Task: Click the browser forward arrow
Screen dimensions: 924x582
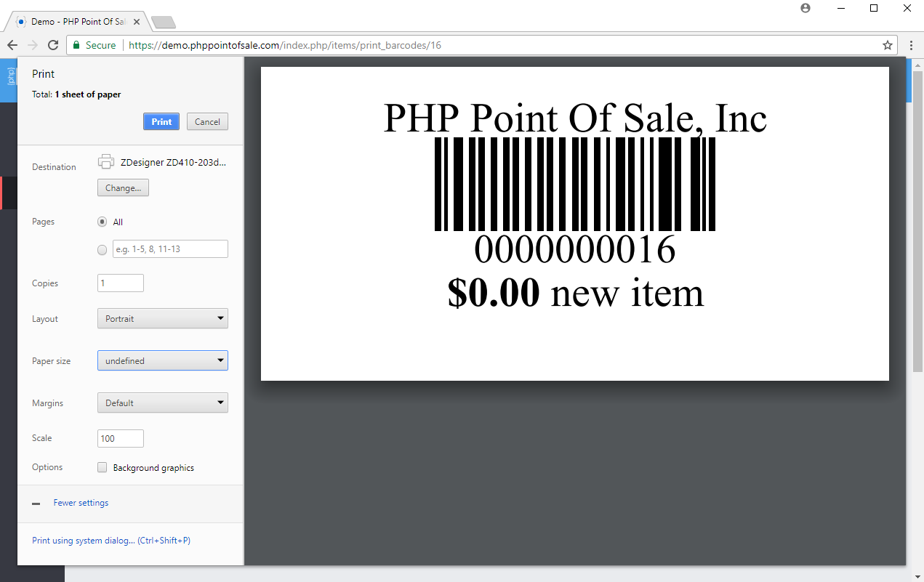Action: tap(33, 45)
